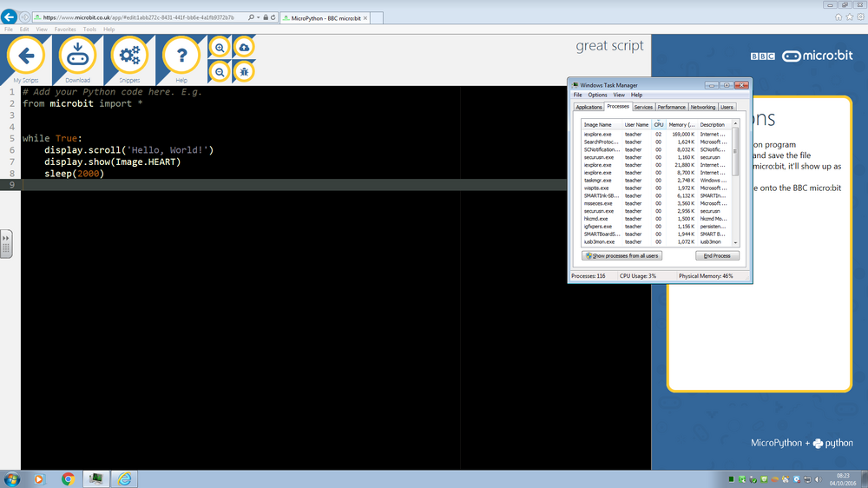Expand the side handle on left edge
The image size is (868, 488).
(x=6, y=244)
